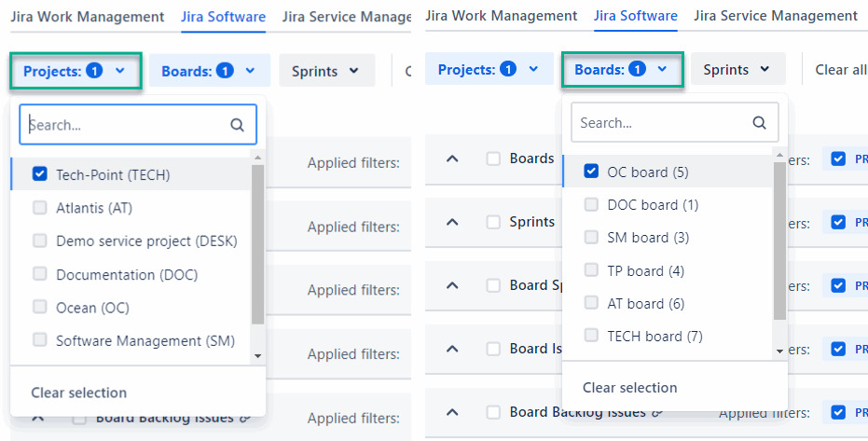
Task: Expand the Sprints dropdown next to the Clear all button
Action: 737,69
